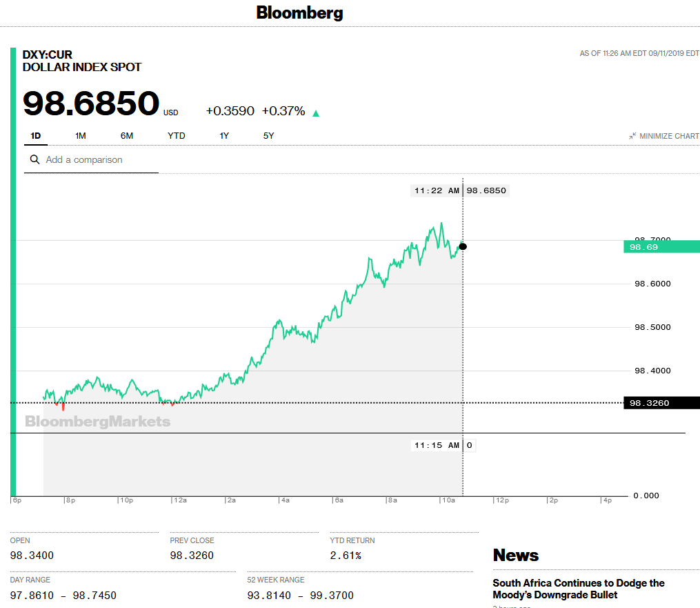Image resolution: width=700 pixels, height=608 pixels.
Task: Click the 98.6850 main price value
Action: coord(91,104)
